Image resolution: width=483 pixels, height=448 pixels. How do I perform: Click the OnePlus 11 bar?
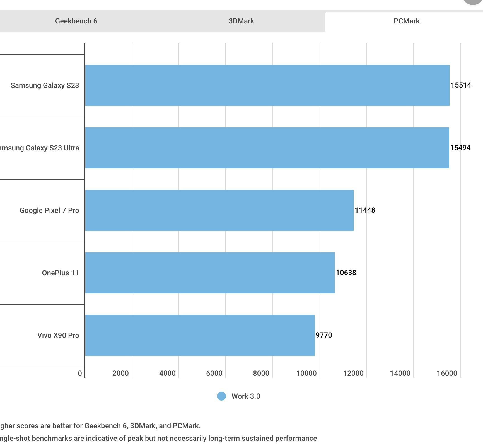pyautogui.click(x=210, y=273)
